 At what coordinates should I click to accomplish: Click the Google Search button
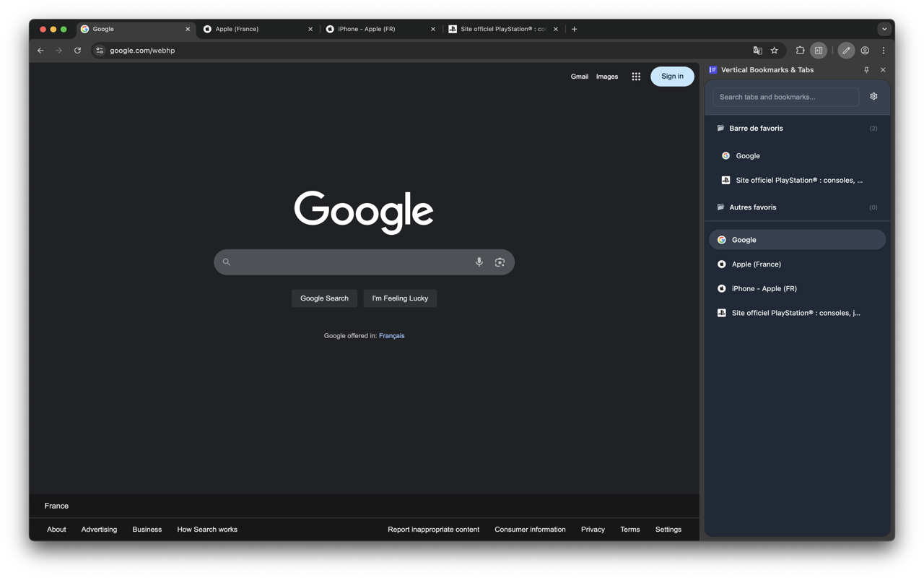[324, 298]
